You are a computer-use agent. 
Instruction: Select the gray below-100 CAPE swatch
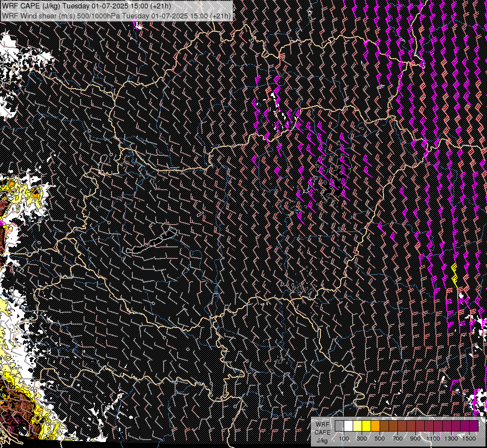(x=339, y=426)
